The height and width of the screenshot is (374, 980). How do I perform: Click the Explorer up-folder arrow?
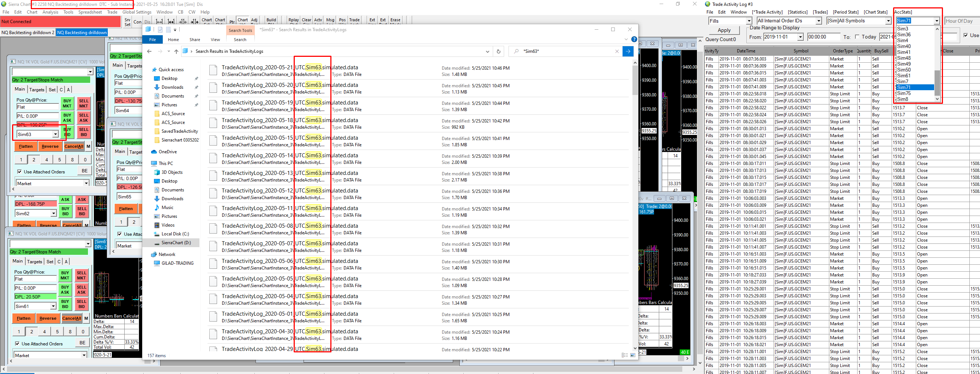[x=176, y=51]
